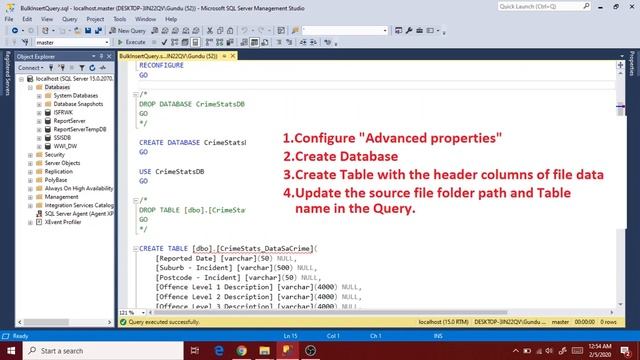Screen dimensions: 640x360
Task: Open Activity Monitor icon in Object Explorer
Action: [103, 68]
